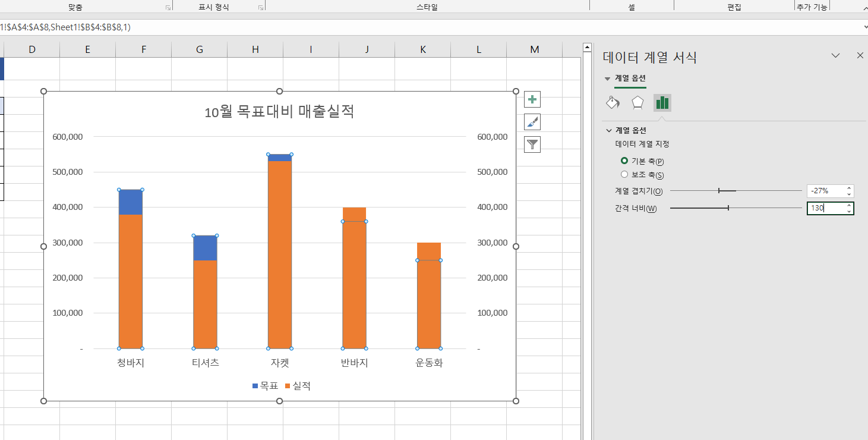
Task: Click orange 실적 bar for 청바지
Action: click(x=131, y=281)
